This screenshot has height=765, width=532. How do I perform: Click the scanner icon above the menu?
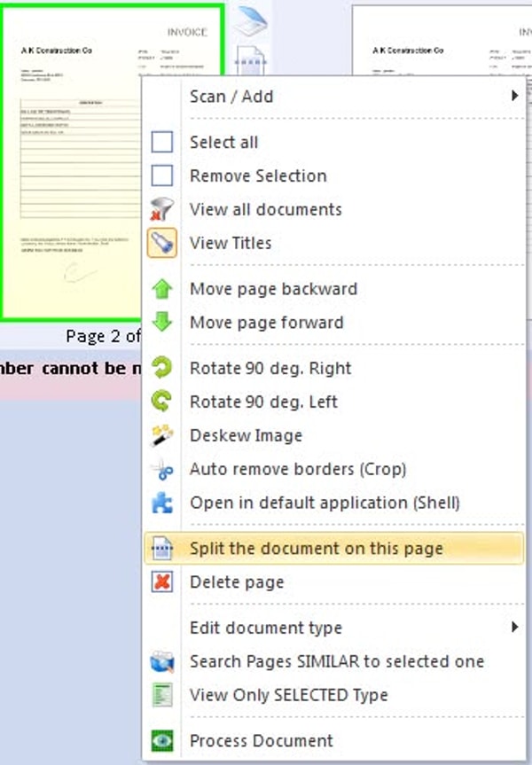[250, 20]
